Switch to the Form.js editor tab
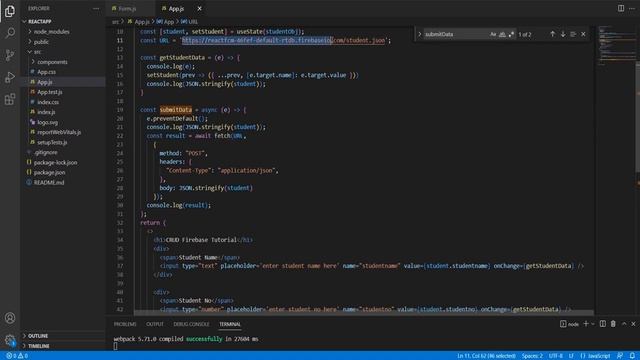 click(x=131, y=9)
